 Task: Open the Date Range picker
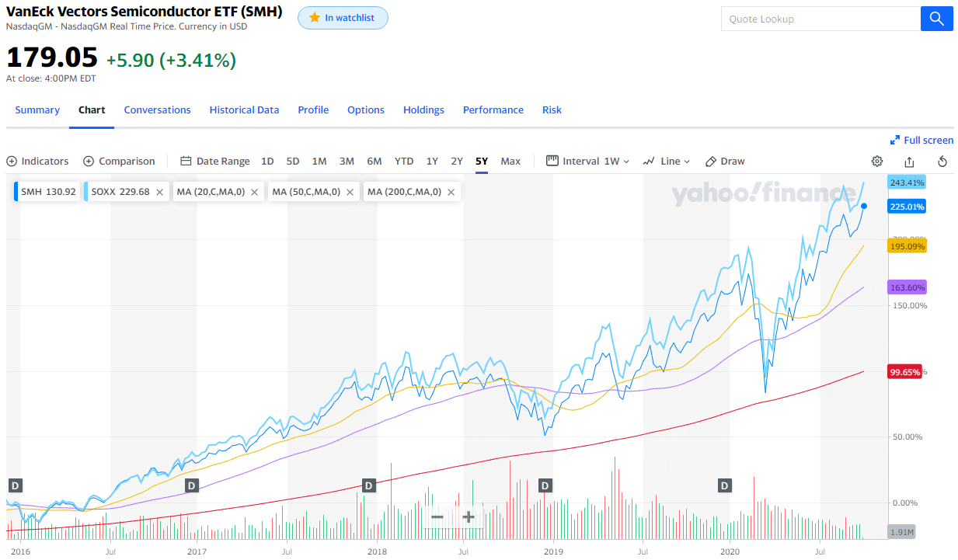[x=215, y=162]
